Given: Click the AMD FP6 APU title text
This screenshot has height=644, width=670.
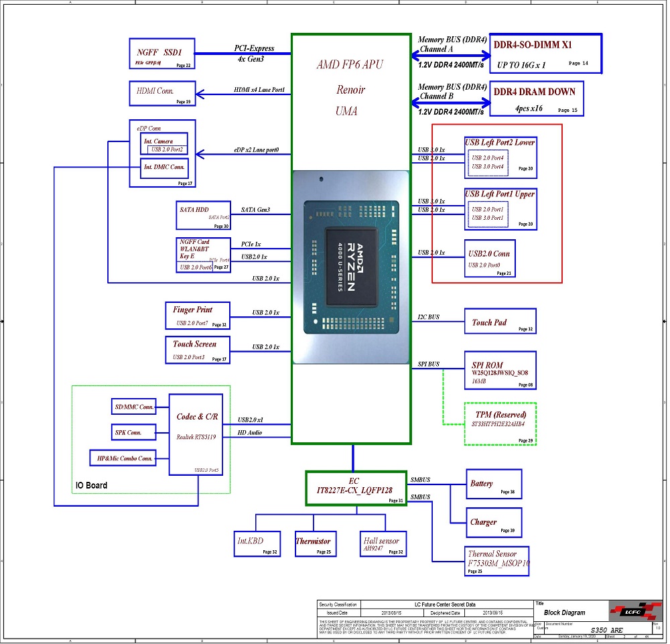Looking at the screenshot, I should tap(350, 64).
